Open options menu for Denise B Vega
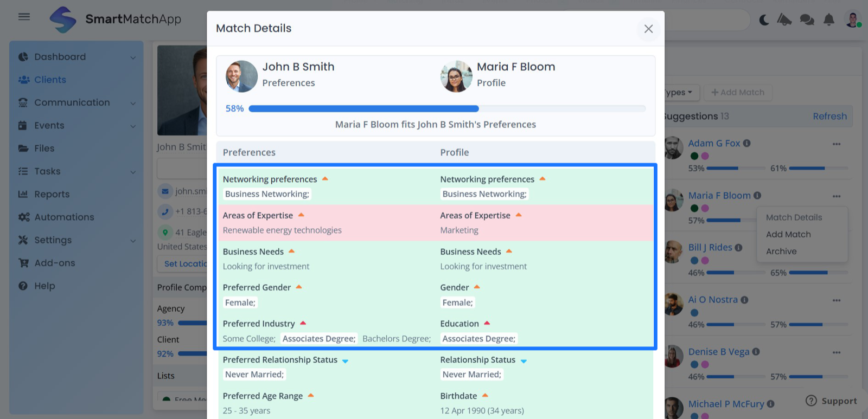 (837, 352)
